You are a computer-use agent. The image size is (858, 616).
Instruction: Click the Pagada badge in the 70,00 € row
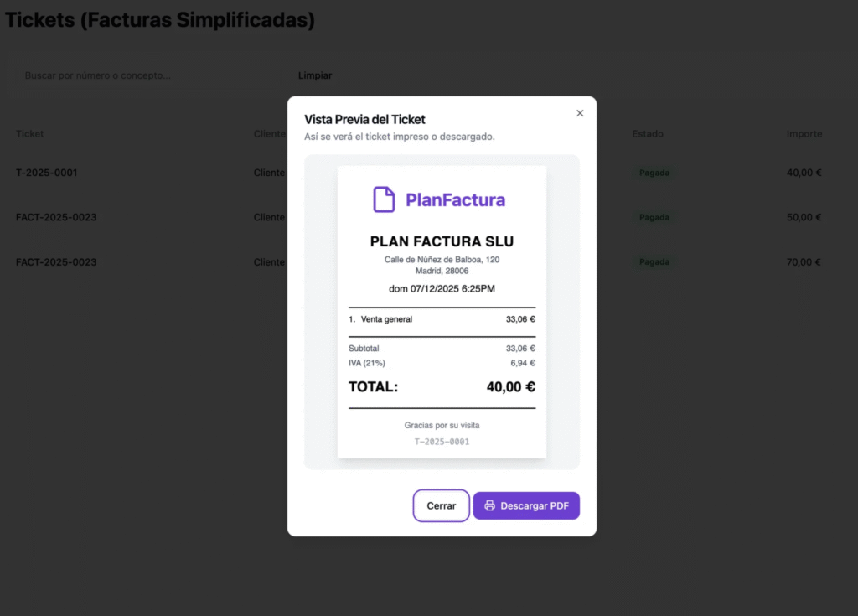(654, 262)
